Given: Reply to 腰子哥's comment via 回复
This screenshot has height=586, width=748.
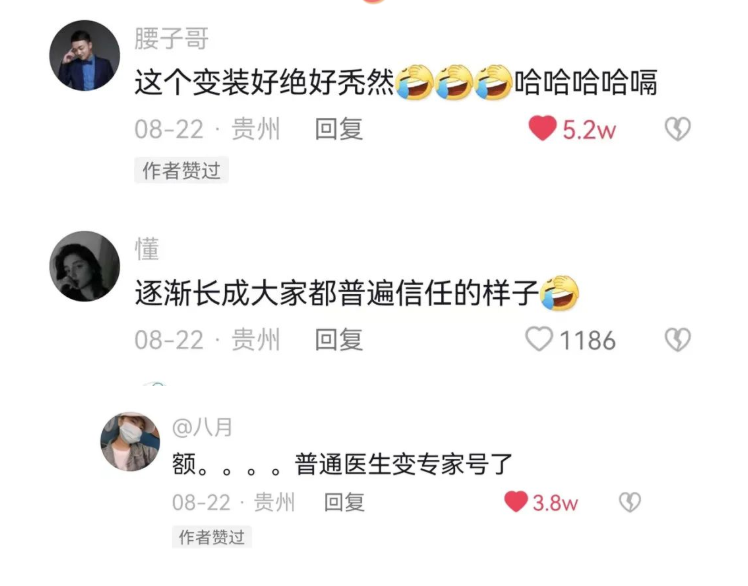Looking at the screenshot, I should [x=339, y=129].
